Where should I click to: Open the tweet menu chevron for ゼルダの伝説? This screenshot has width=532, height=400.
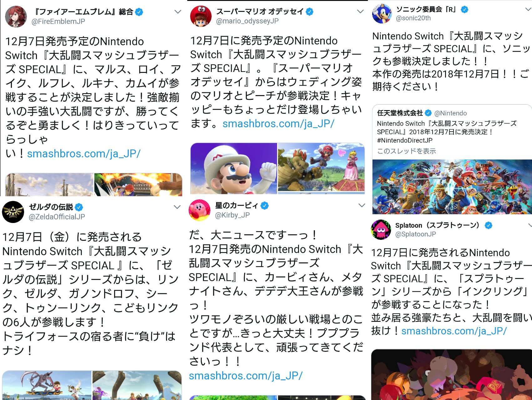point(177,207)
